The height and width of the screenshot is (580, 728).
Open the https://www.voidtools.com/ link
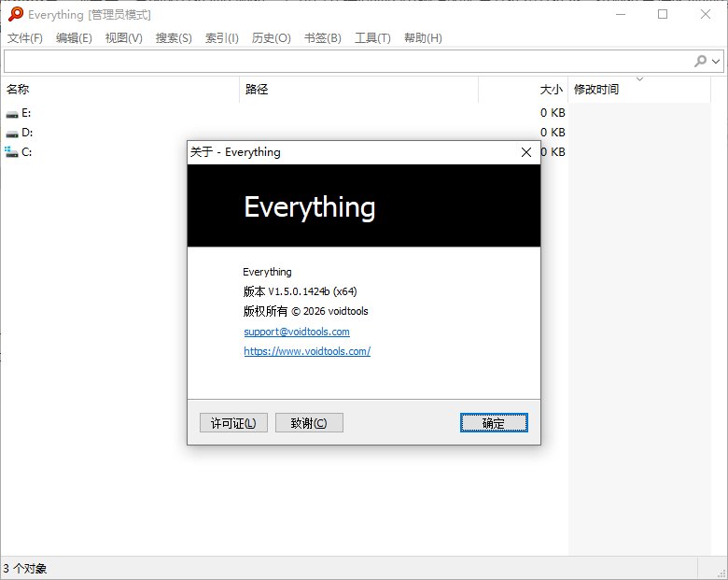[x=307, y=351]
